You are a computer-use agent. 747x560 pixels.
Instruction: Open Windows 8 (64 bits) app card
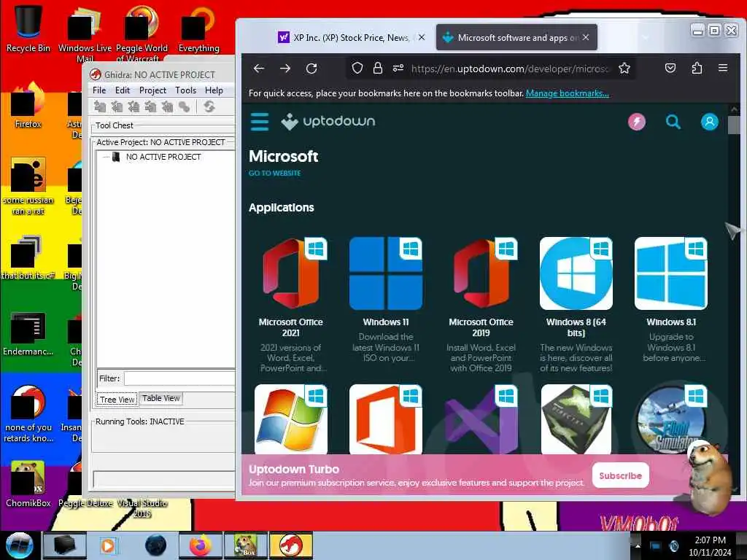coord(576,304)
